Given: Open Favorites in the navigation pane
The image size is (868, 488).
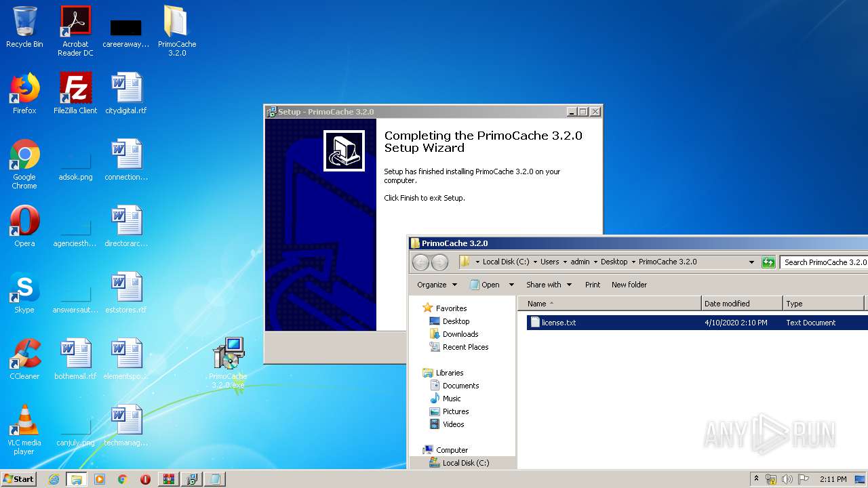Looking at the screenshot, I should pos(451,308).
